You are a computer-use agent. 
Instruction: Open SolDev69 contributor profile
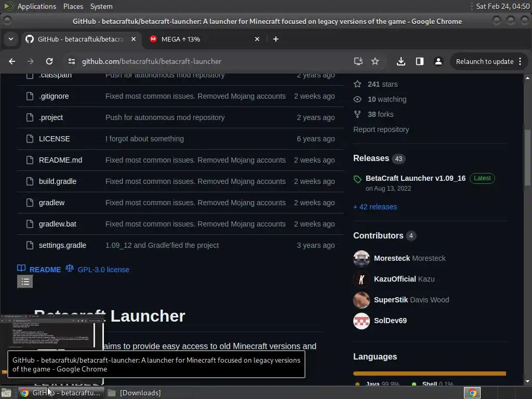click(390, 321)
